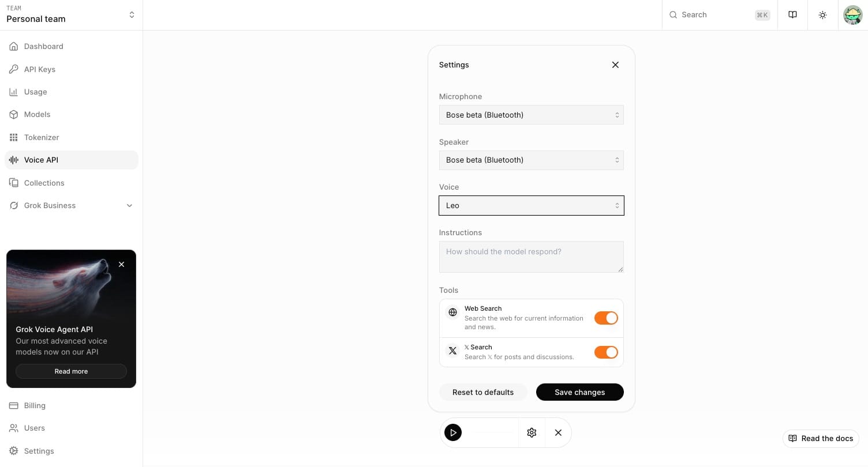Close the Settings panel with X
Viewport: 868px width, 467px height.
pos(615,65)
